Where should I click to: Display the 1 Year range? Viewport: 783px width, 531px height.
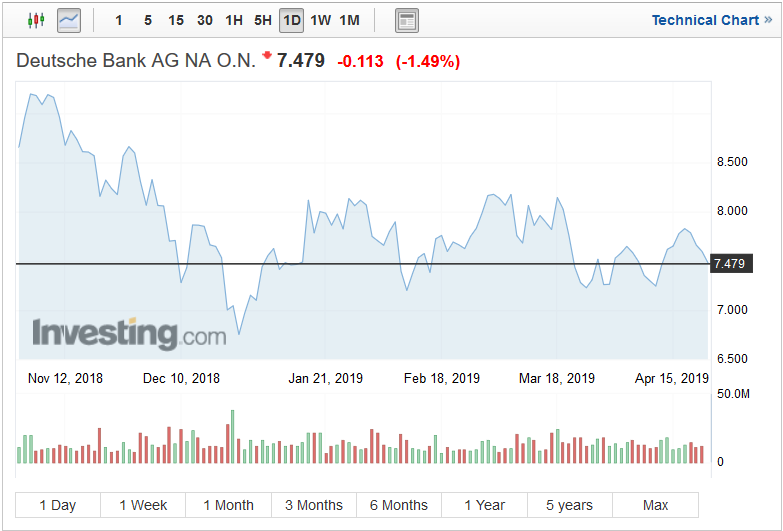click(485, 505)
